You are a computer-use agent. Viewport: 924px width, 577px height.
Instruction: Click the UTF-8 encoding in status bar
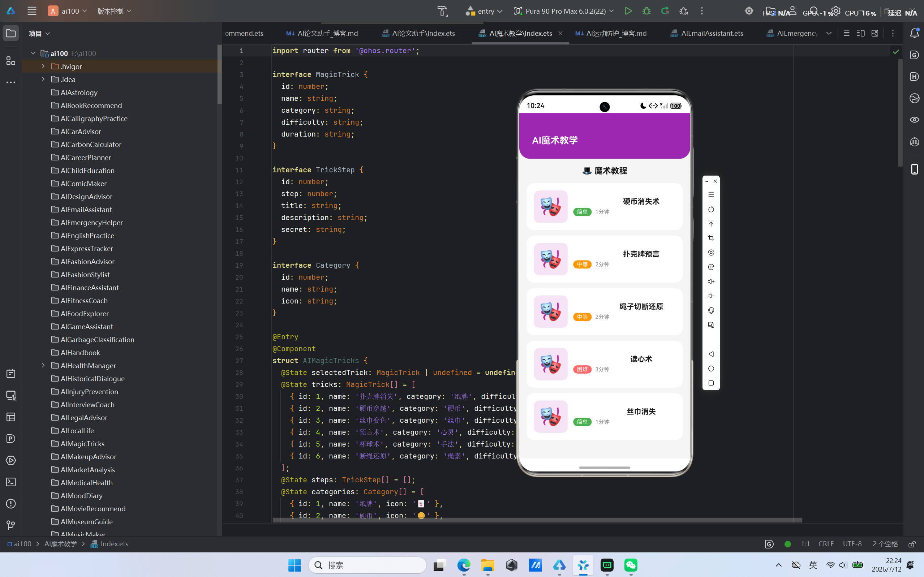click(x=852, y=544)
